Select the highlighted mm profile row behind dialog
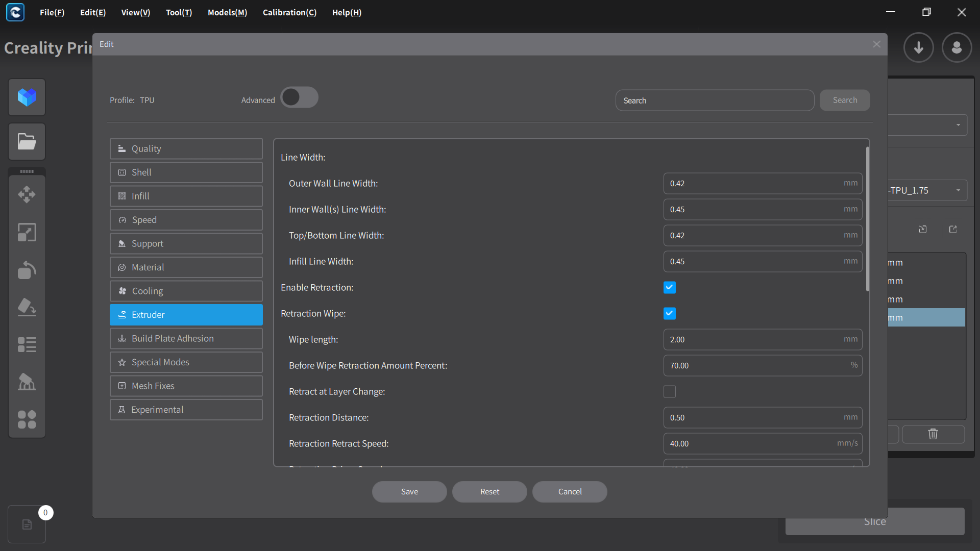Image resolution: width=980 pixels, height=551 pixels. pos(926,317)
